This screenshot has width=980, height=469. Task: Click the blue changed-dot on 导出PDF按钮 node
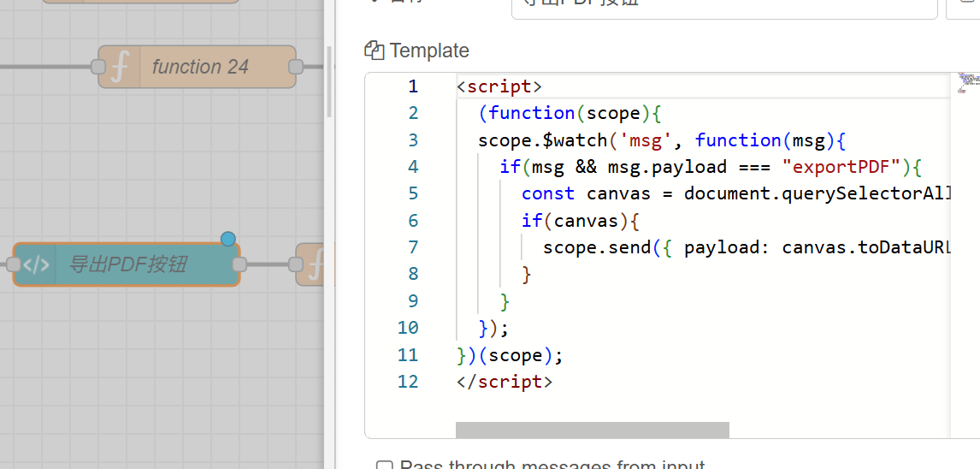tap(228, 238)
